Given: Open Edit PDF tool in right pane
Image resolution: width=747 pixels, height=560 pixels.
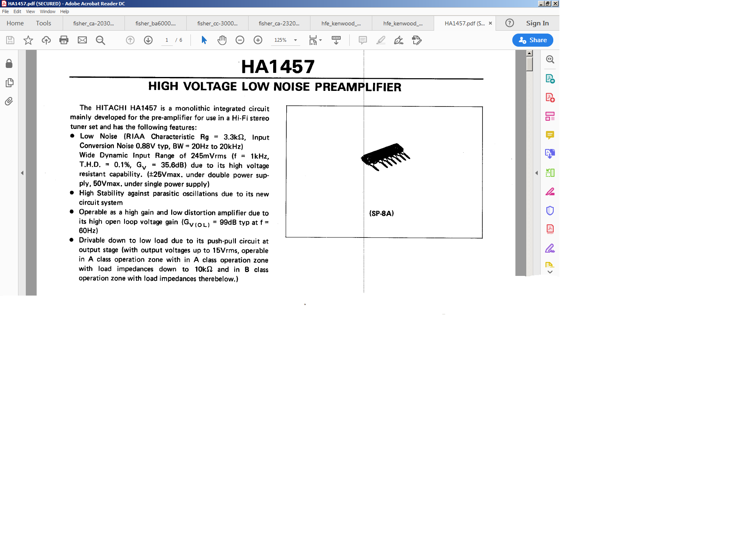Looking at the screenshot, I should click(x=550, y=116).
